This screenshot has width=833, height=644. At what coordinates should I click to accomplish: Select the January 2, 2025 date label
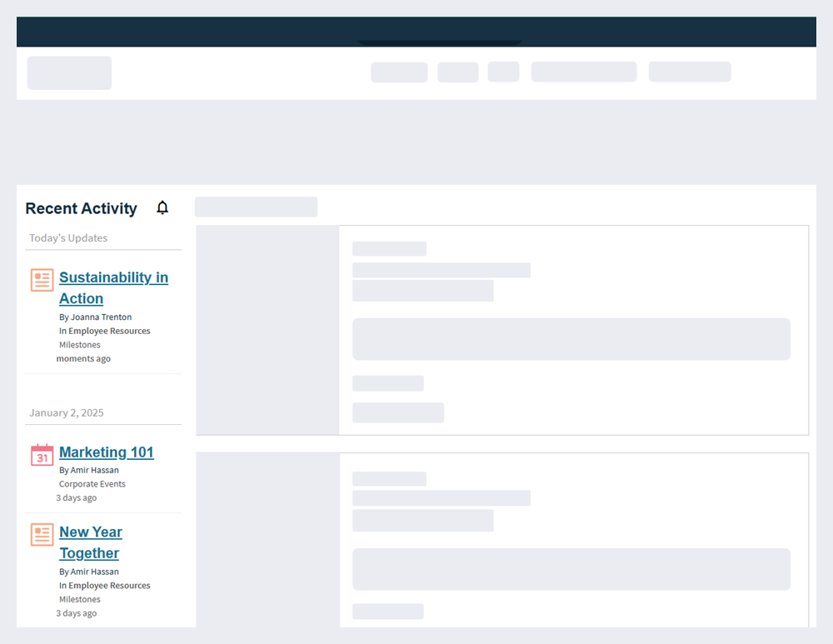tap(67, 413)
